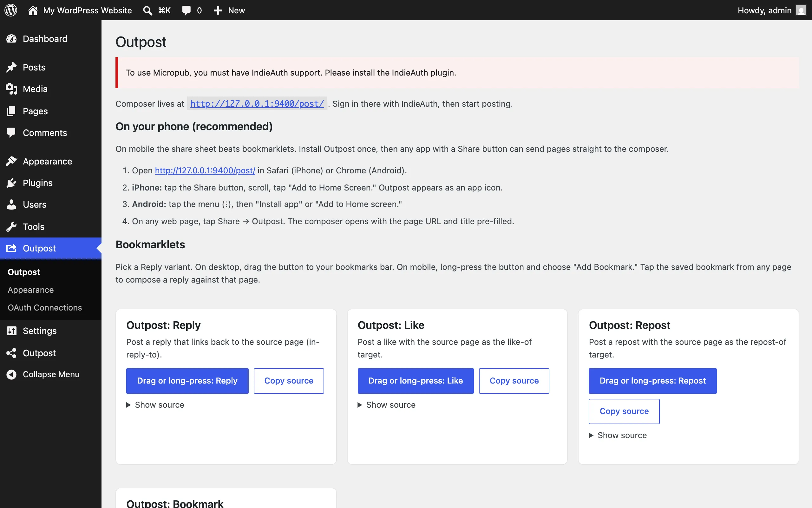812x508 pixels.
Task: Click the Plugins plug icon
Action: click(11, 183)
